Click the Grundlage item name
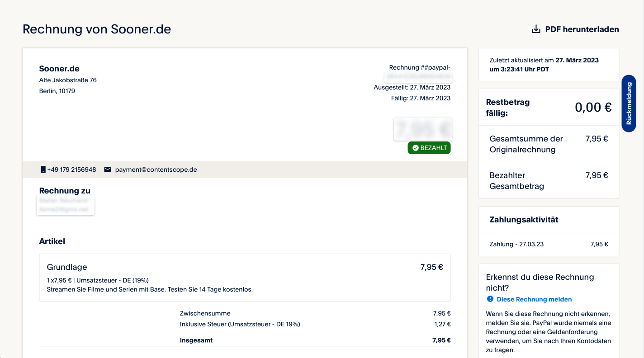The image size is (644, 358). [67, 267]
